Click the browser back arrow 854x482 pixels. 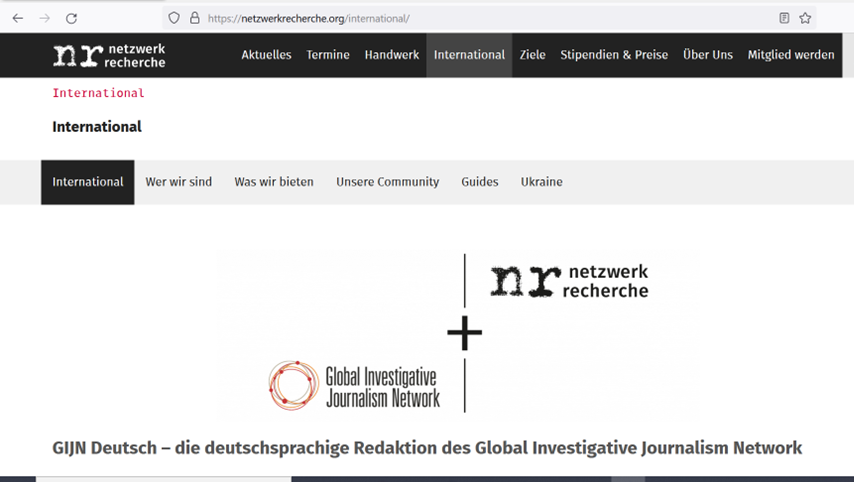point(18,18)
